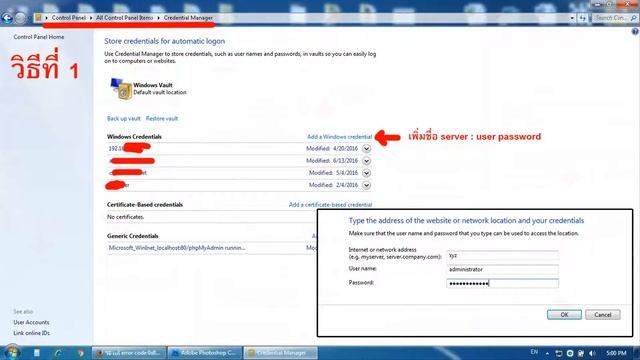Open Link online IDs link
Viewport: 640px width, 360px height.
(31, 333)
